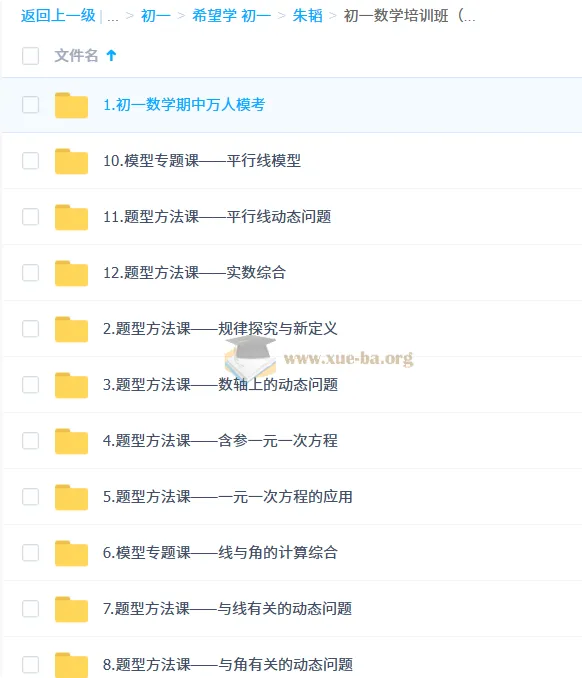Mark checkbox of 4.题型方法课——含参一元一次方程
Screen dimensions: 582x678
[x=30, y=441]
